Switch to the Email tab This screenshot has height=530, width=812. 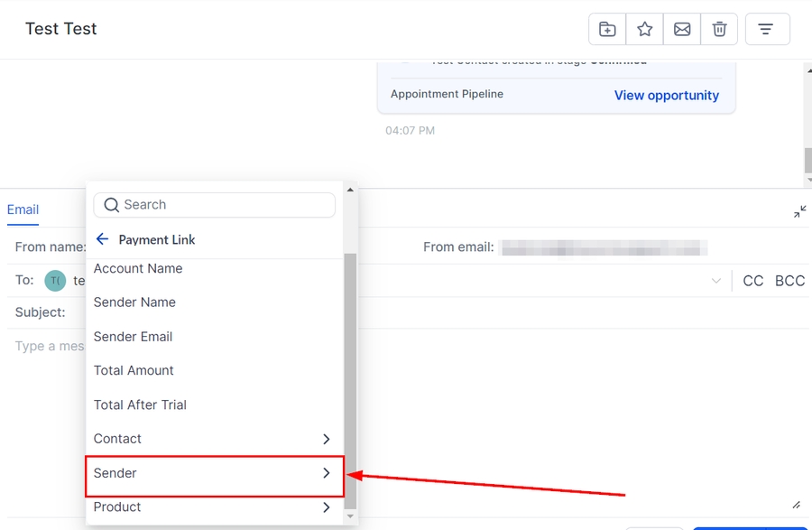23,209
